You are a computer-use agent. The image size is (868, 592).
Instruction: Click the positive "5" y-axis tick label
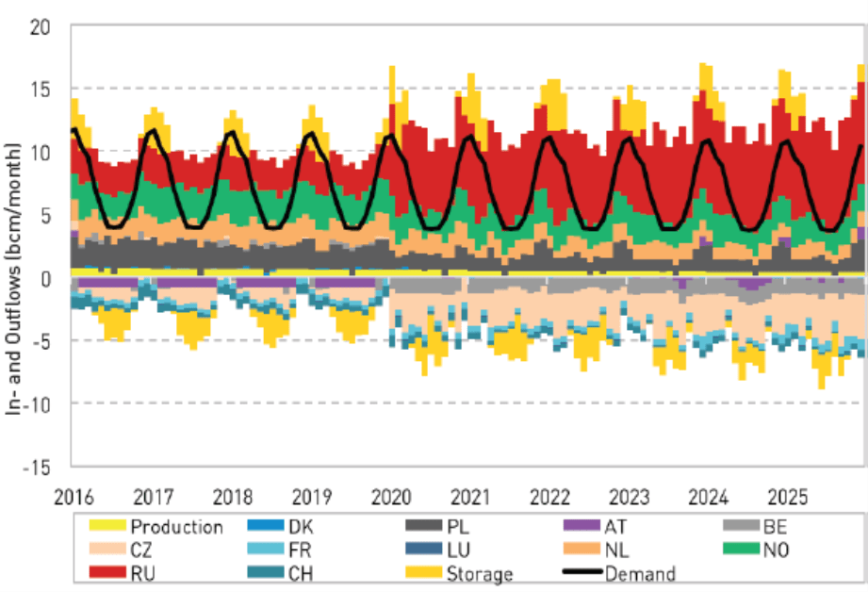pyautogui.click(x=45, y=216)
